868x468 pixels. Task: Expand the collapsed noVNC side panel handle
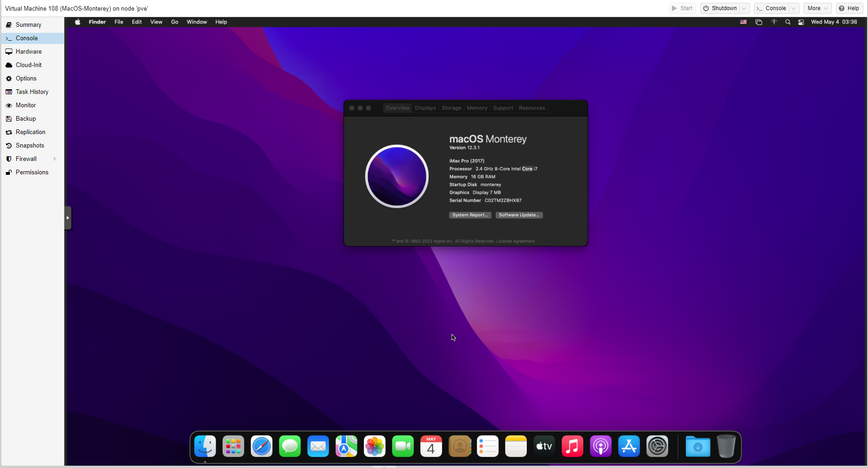(68, 218)
